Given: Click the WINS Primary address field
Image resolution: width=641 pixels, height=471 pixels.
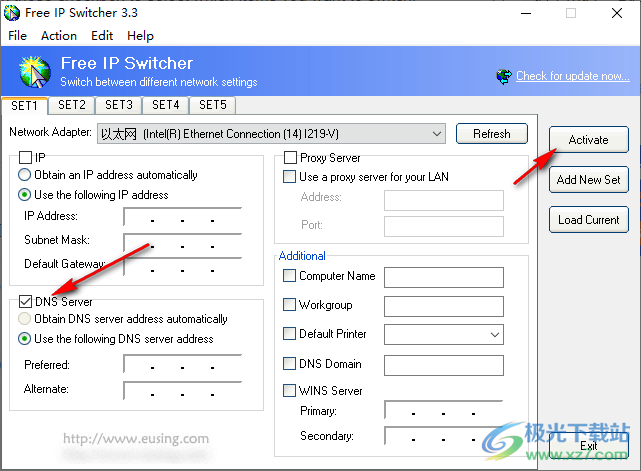Looking at the screenshot, I should tap(444, 410).
